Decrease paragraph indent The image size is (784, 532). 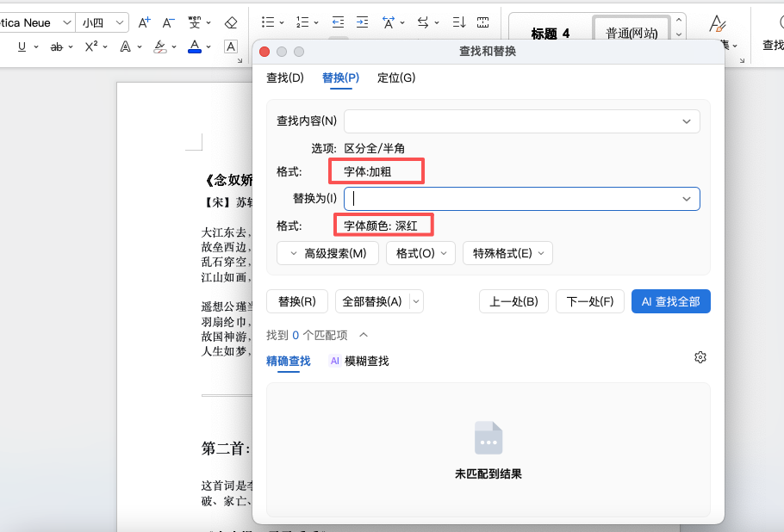[338, 22]
